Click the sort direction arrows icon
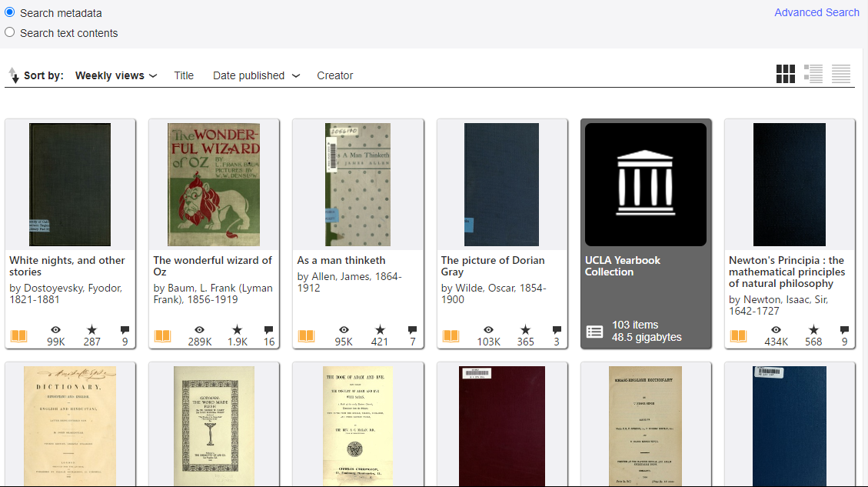This screenshot has width=868, height=487. coord(13,75)
